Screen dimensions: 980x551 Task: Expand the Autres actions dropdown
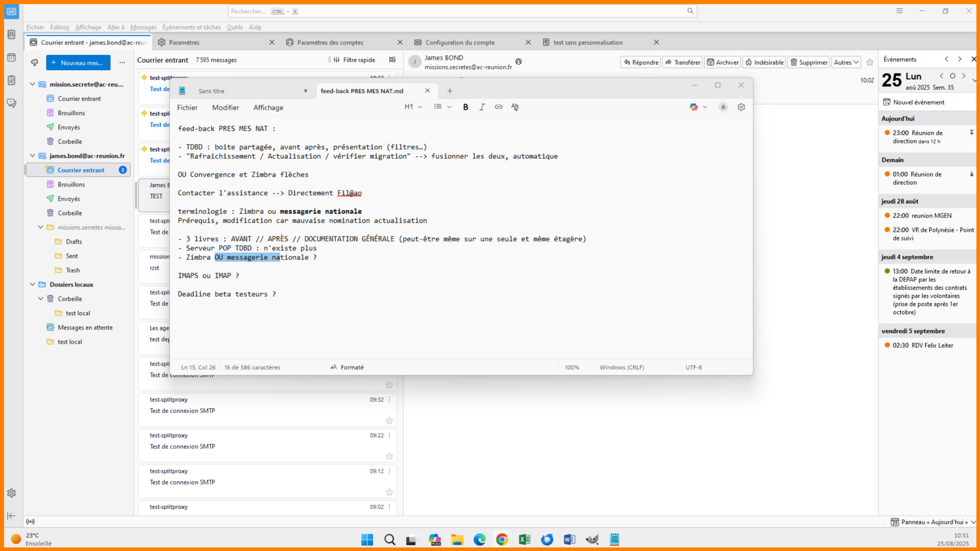click(846, 62)
